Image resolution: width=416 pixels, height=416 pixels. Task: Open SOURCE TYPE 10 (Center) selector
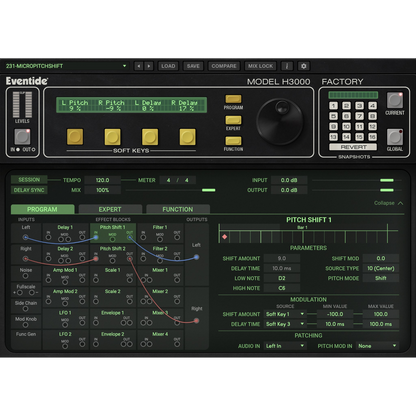click(381, 268)
